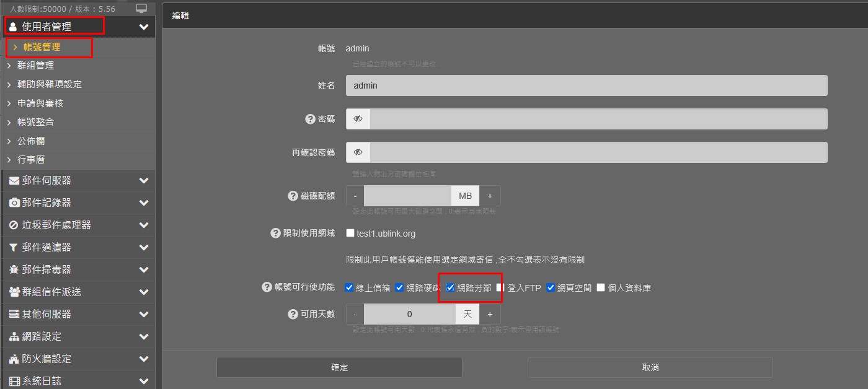Click the help icon beside 帳號可行使功能
The height and width of the screenshot is (389, 868).
(x=267, y=287)
